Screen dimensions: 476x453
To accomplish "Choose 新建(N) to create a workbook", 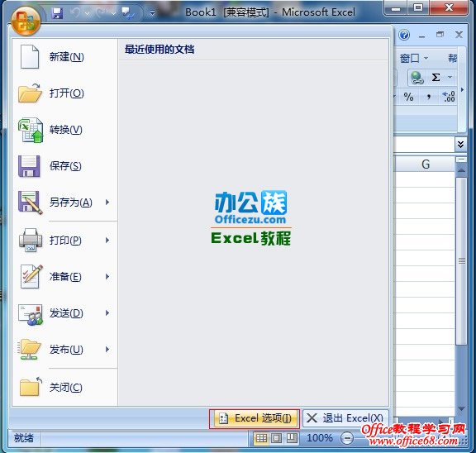I will pyautogui.click(x=64, y=57).
